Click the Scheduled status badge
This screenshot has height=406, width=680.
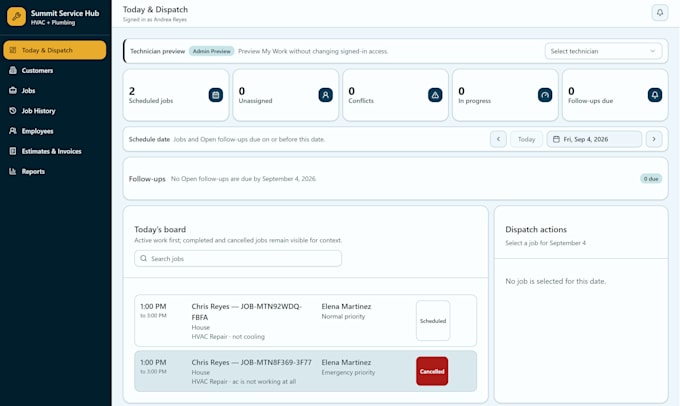433,321
